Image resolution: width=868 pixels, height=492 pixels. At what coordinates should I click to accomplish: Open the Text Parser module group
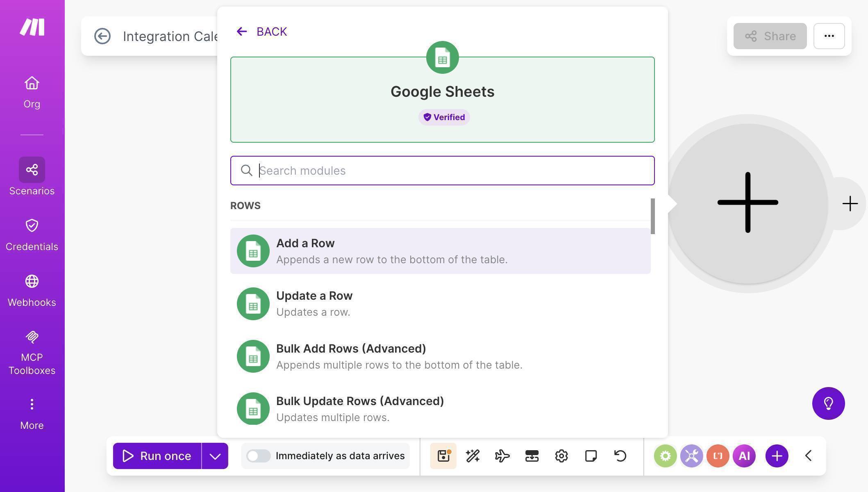point(717,456)
